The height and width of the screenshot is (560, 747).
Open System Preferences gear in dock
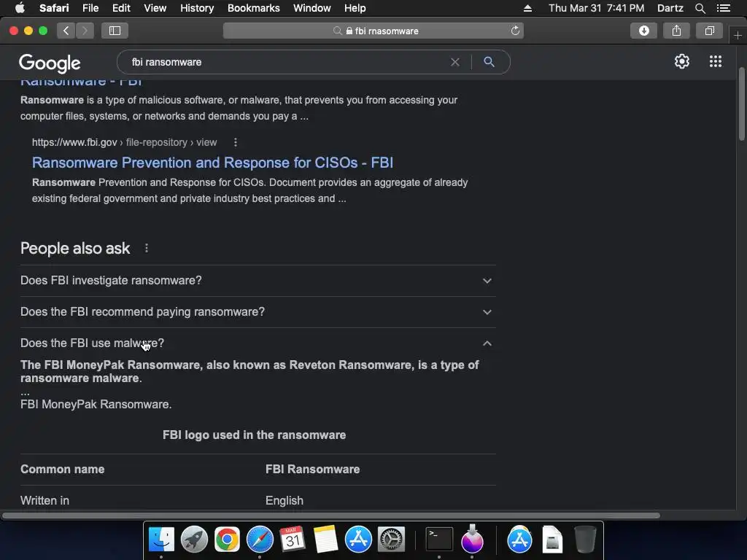point(391,539)
